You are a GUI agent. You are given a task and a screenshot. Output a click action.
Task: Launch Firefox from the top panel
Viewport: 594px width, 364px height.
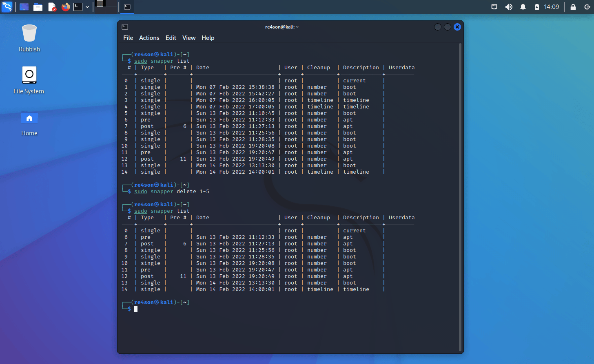pyautogui.click(x=65, y=7)
